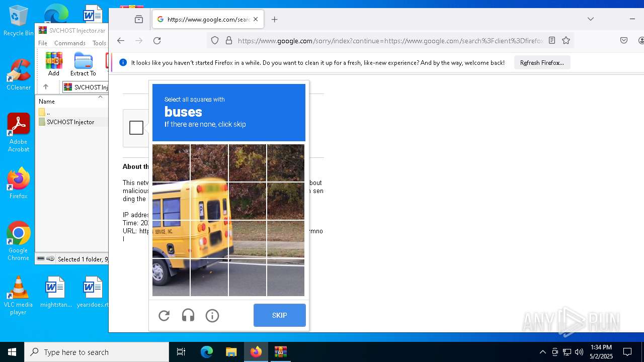The height and width of the screenshot is (362, 644).
Task: Open Firefox desktop shortcut
Action: (x=18, y=183)
